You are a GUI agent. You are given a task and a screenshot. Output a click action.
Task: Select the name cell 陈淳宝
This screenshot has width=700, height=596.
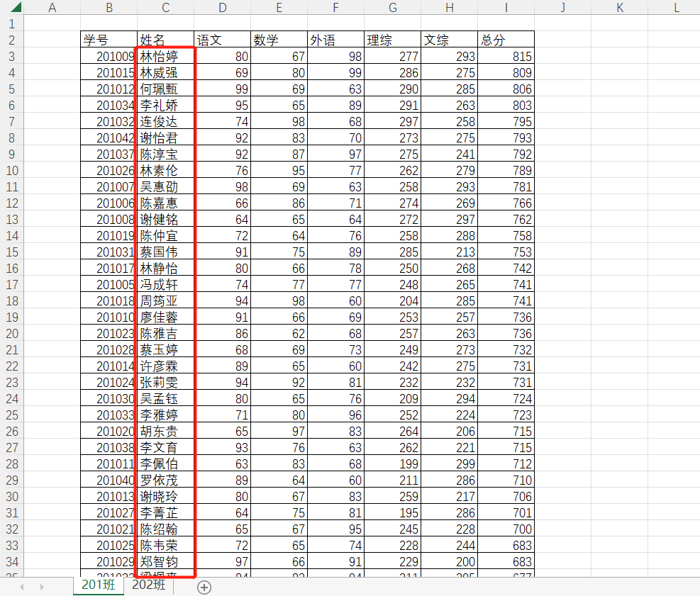166,154
